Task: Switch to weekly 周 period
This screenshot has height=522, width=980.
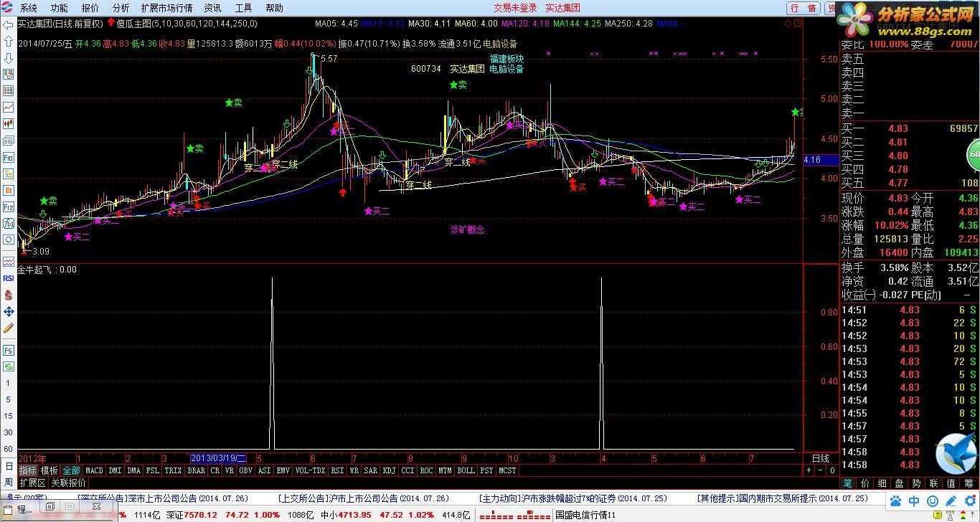Action: pyautogui.click(x=9, y=483)
